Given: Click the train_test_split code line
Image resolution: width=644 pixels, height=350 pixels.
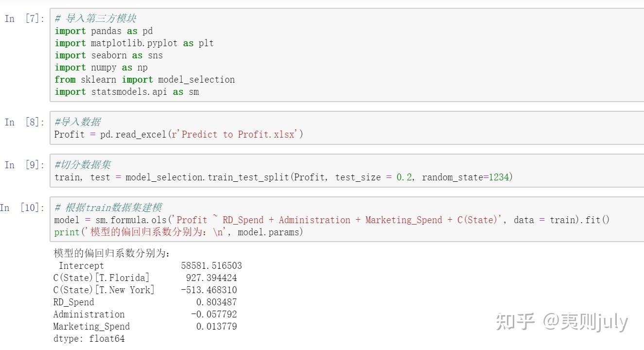Looking at the screenshot, I should click(x=283, y=177).
